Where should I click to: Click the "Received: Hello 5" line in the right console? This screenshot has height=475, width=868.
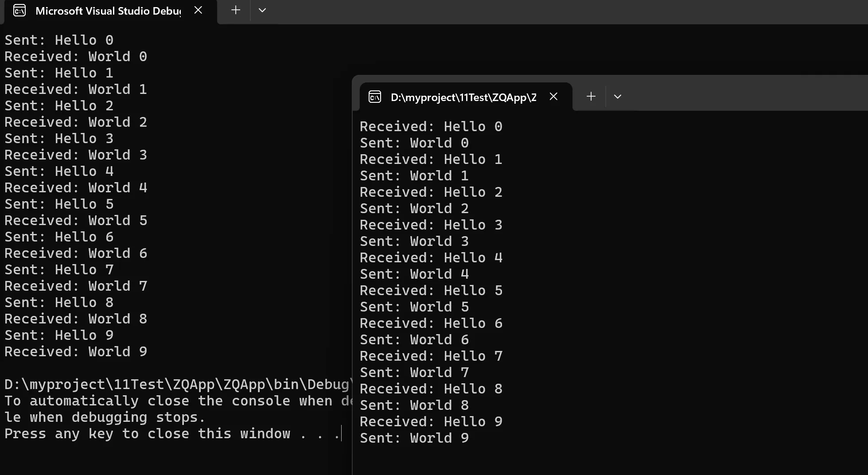tap(431, 291)
